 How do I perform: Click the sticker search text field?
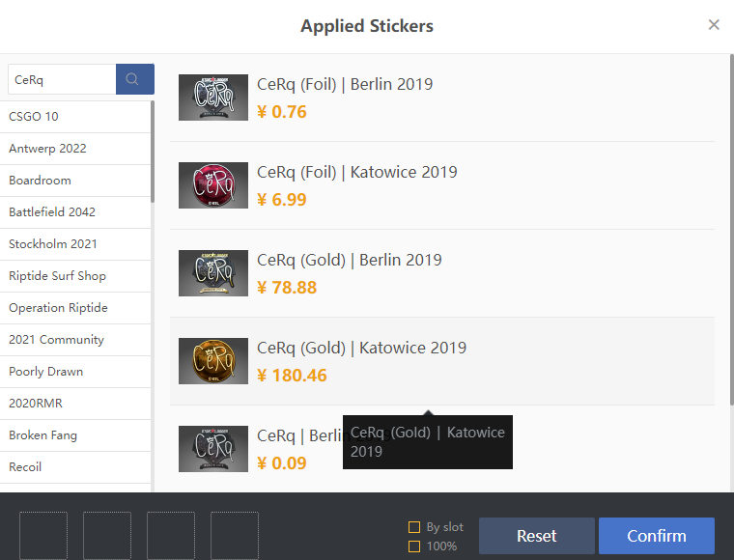[62, 79]
